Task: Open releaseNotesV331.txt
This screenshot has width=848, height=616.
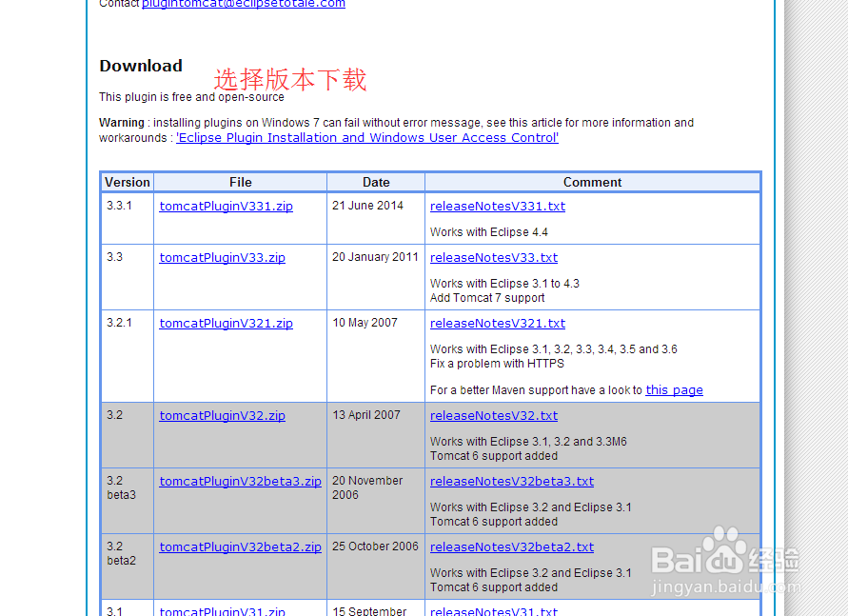Action: pyautogui.click(x=498, y=207)
